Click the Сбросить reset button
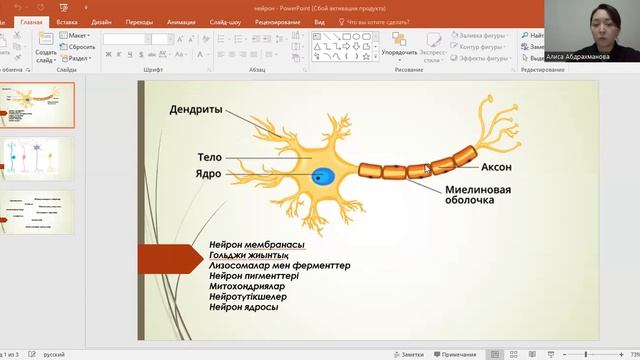Screen dimensions: 640x360 (78, 47)
